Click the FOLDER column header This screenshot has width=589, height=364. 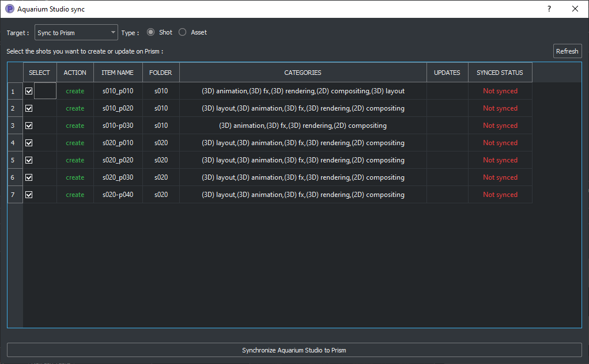[161, 72]
